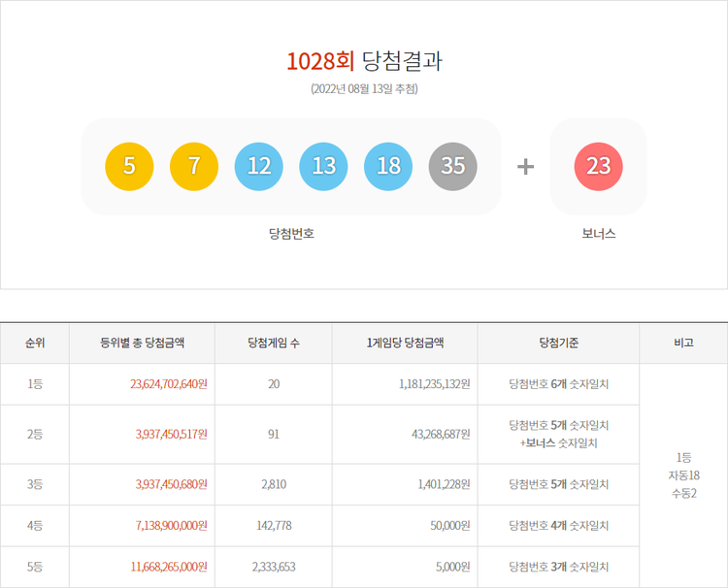Click the 1등 total amount 23,624,702,640원

coord(170,384)
